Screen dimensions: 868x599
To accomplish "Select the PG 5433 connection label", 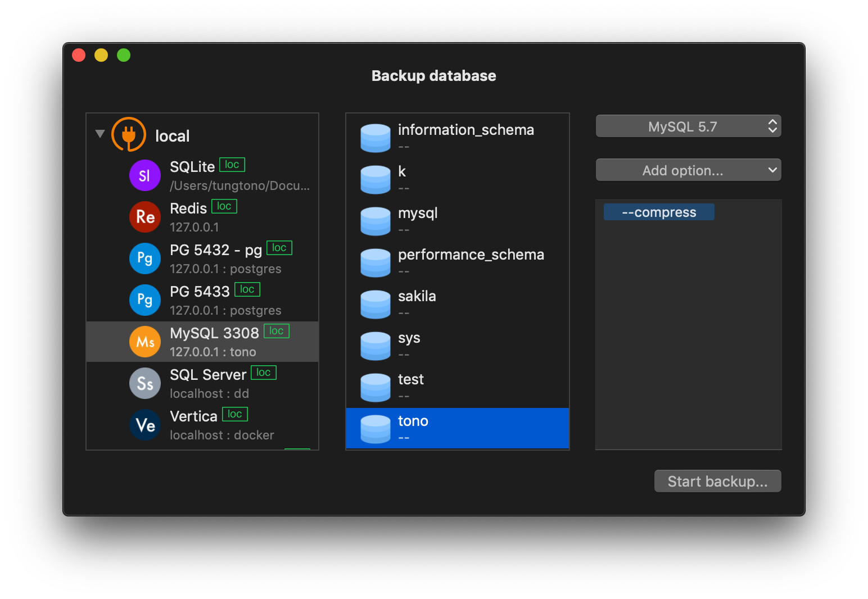I will pyautogui.click(x=200, y=292).
